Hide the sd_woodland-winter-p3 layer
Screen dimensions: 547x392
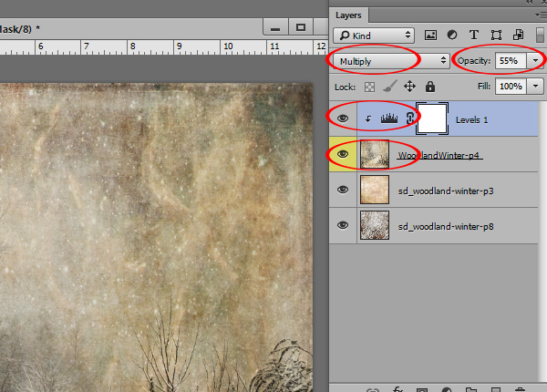coord(343,190)
